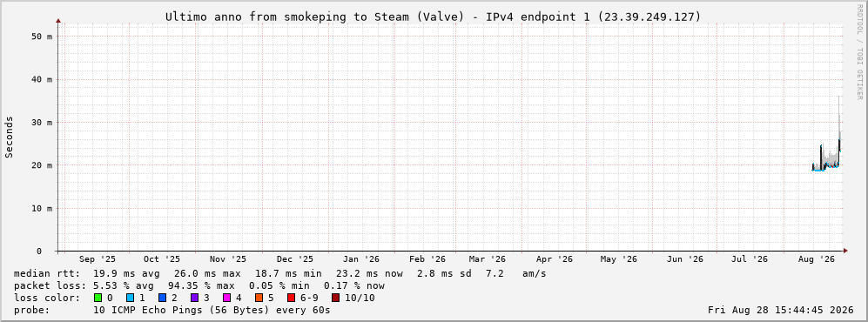Click the Jan '26 axis label
Viewport: 868px width, 322px height.
361,259
